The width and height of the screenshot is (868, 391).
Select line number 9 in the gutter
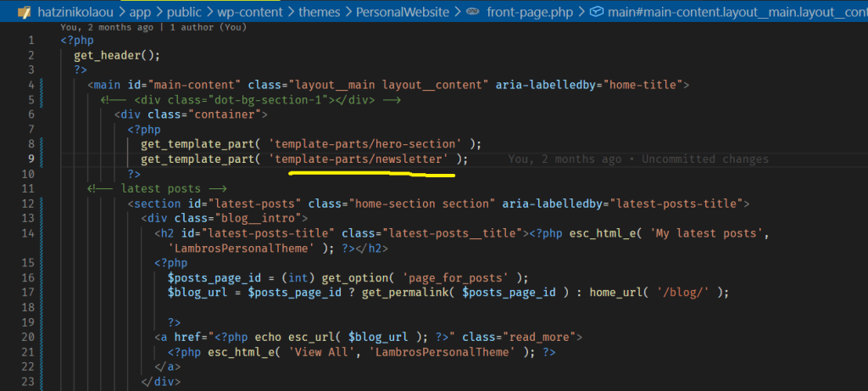point(31,159)
